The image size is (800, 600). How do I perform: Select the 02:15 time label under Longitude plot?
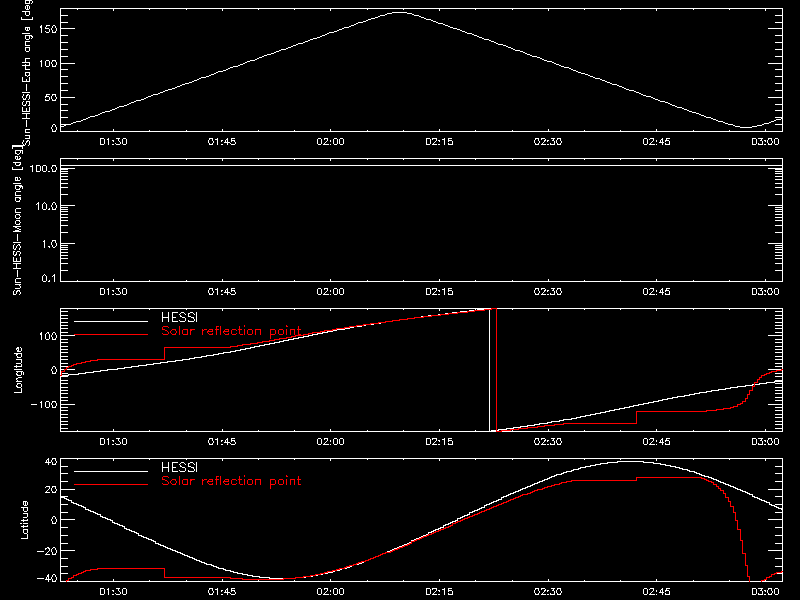click(439, 441)
